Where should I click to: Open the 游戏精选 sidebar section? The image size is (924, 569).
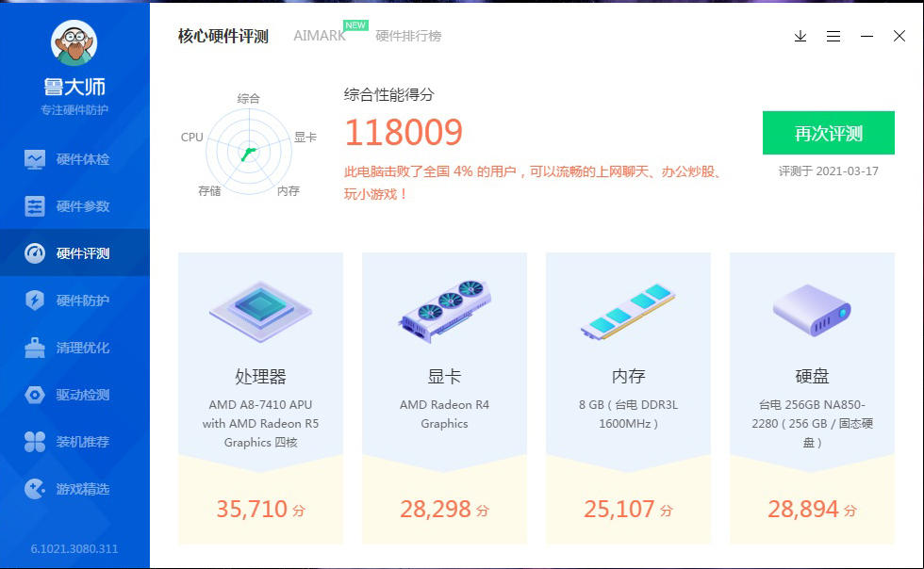point(74,488)
